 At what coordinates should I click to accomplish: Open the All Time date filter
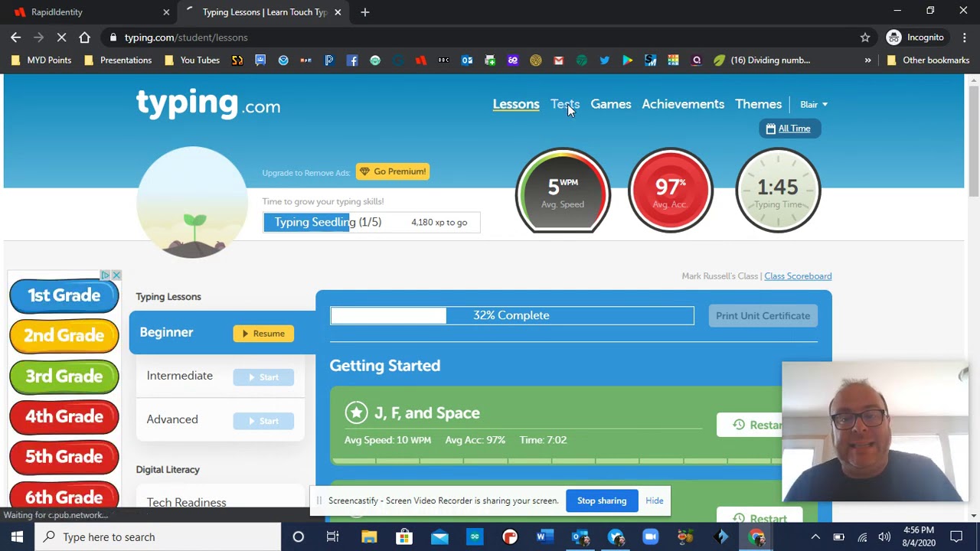[x=789, y=129]
